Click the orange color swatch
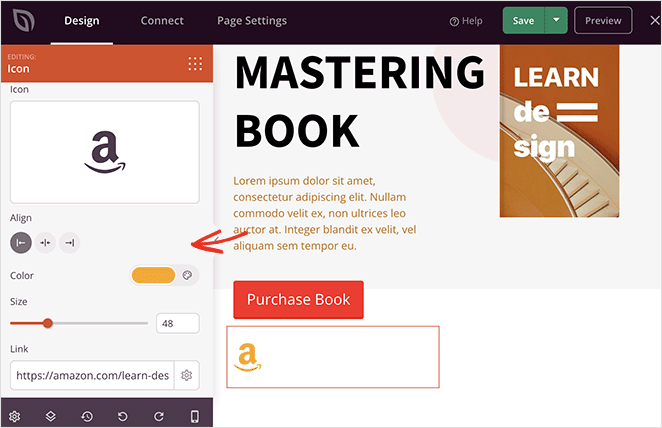The width and height of the screenshot is (662, 428). (x=153, y=275)
